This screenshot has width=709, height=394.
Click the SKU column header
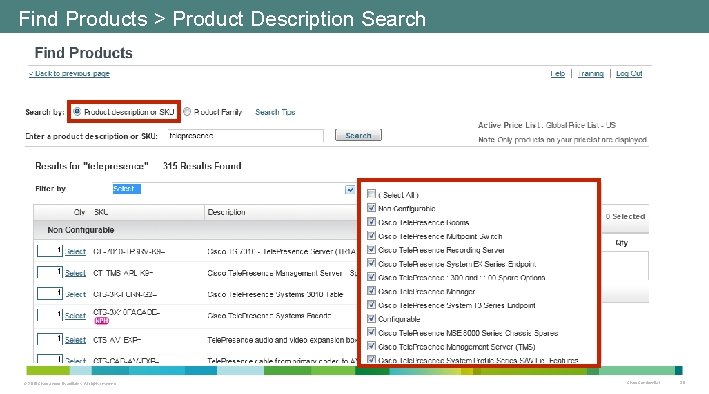[x=101, y=212]
